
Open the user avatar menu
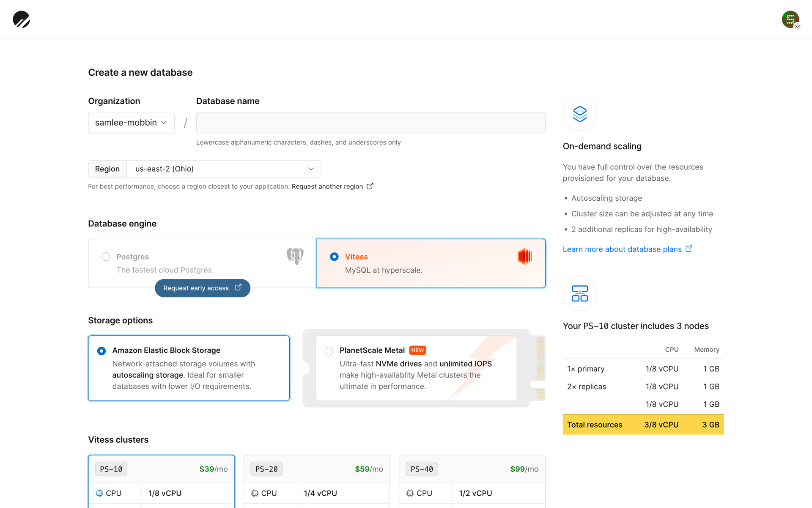(790, 19)
